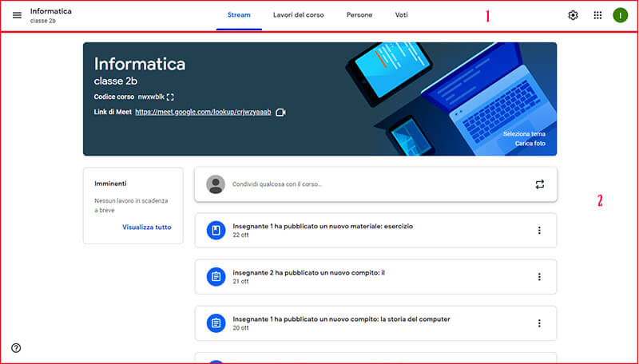This screenshot has width=639, height=364.
Task: Open the Insegnante 2 nuovo compito post
Action: point(375,277)
